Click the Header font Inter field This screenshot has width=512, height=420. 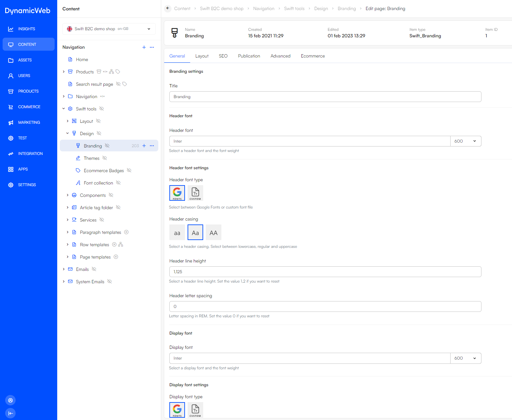click(310, 141)
